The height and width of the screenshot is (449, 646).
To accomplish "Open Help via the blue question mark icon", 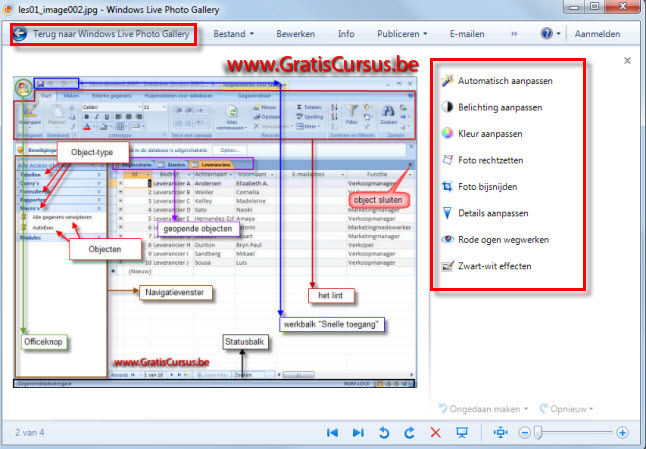I will [x=546, y=33].
